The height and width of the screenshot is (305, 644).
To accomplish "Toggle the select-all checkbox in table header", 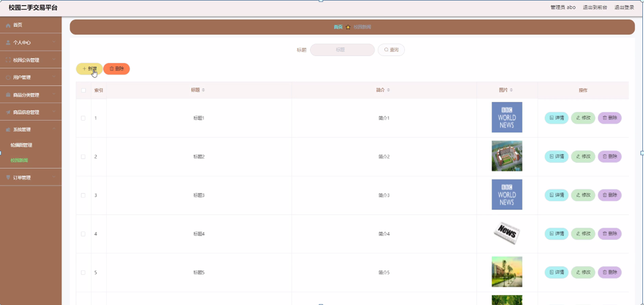I will (x=83, y=90).
